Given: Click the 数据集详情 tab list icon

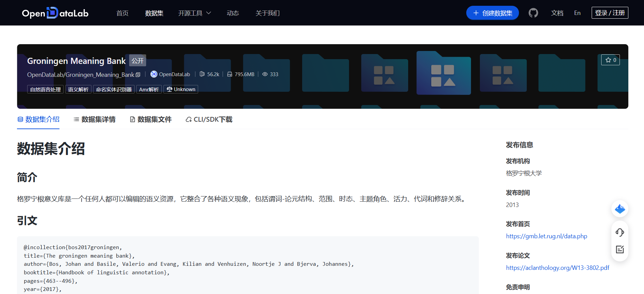Looking at the screenshot, I should (x=76, y=119).
